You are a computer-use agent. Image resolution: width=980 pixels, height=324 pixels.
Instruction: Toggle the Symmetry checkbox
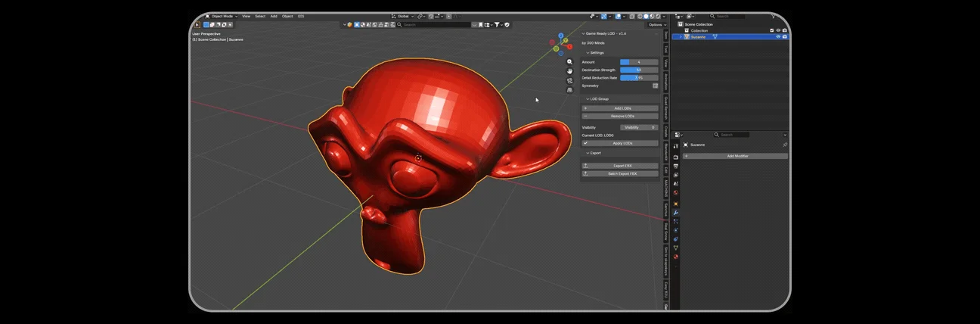pos(655,86)
